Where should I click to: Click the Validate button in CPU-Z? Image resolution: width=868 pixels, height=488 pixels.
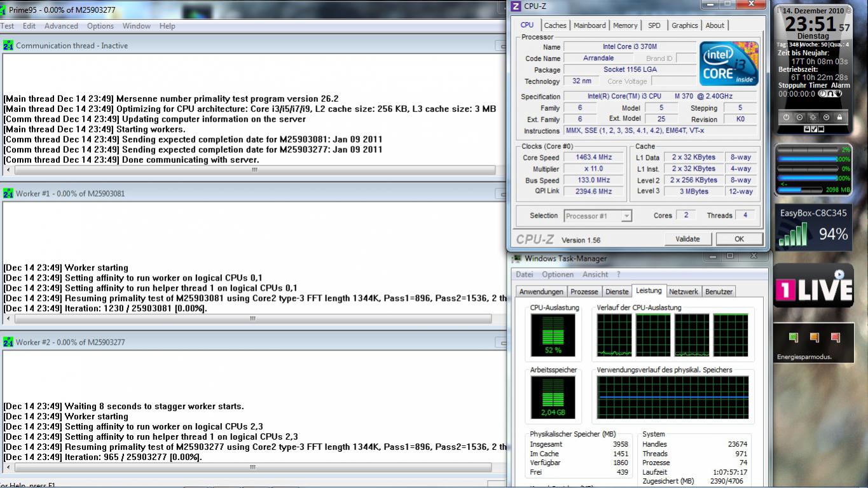[687, 239]
